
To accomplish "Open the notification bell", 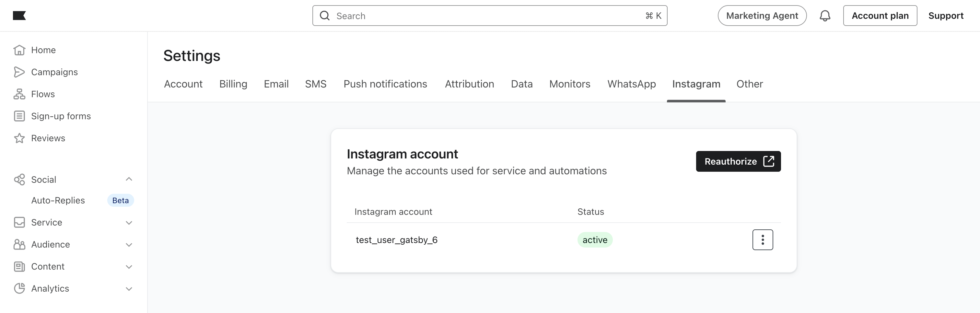I will click(x=825, y=16).
